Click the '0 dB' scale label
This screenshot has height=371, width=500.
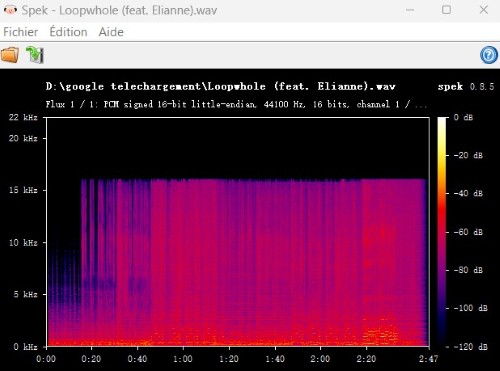463,117
